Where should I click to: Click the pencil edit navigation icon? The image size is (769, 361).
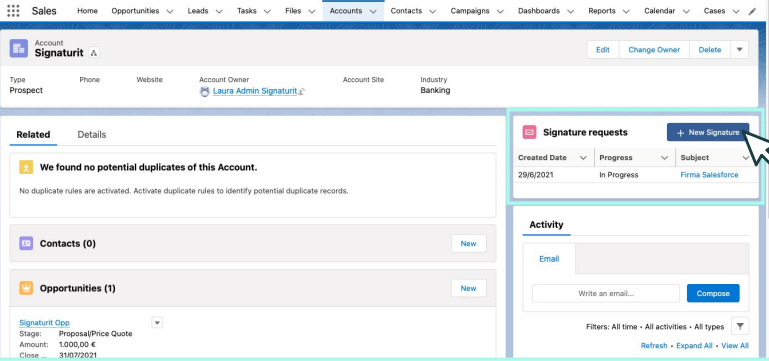tap(752, 11)
